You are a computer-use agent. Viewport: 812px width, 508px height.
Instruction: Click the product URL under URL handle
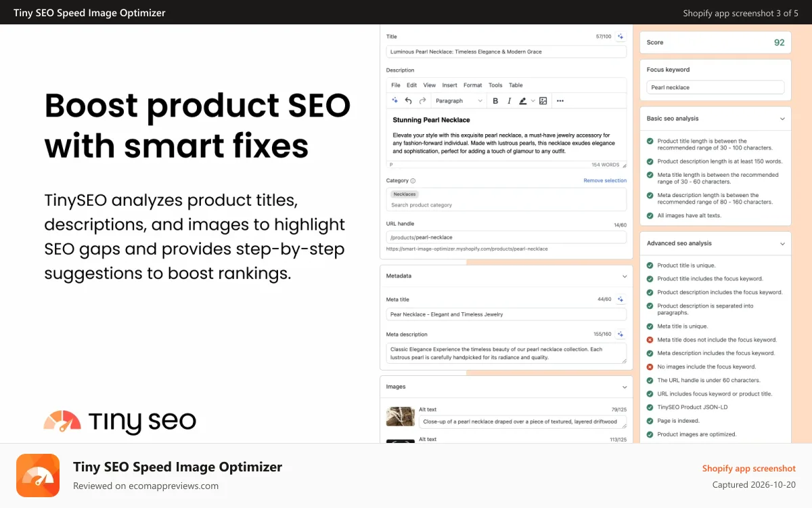coord(467,249)
